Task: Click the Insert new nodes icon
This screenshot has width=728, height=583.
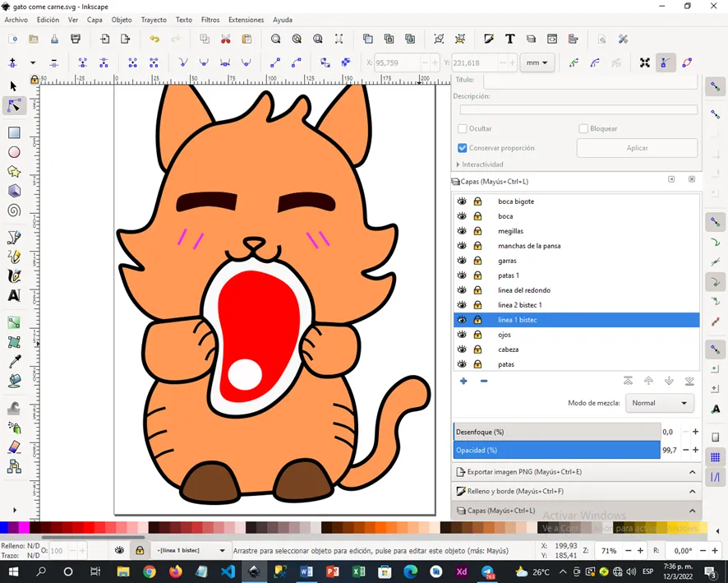Action: point(12,62)
